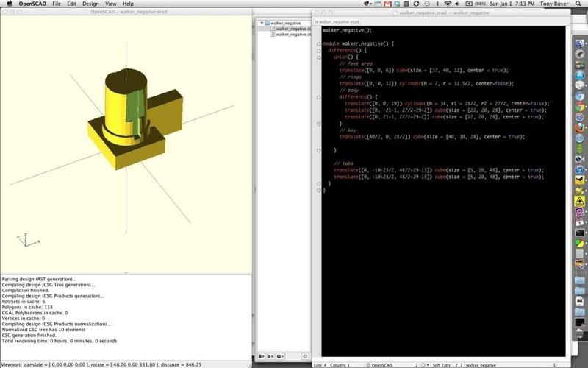Select second walker_negative file in drawer

click(291, 34)
